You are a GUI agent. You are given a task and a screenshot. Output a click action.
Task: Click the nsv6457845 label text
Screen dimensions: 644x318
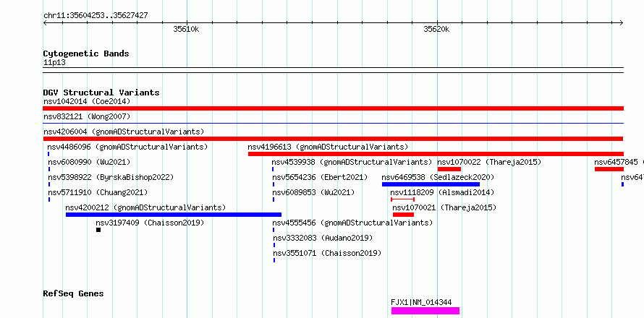pos(616,162)
